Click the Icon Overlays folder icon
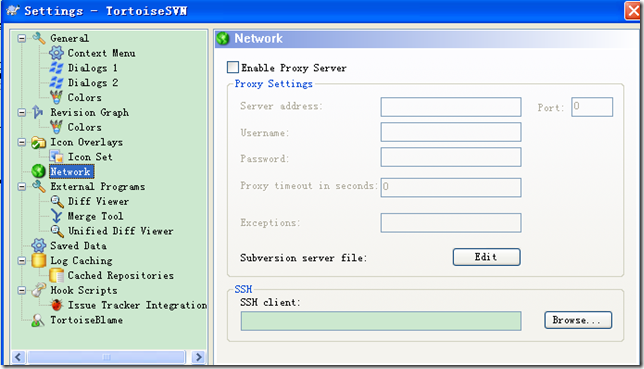644x369 pixels. (x=39, y=142)
